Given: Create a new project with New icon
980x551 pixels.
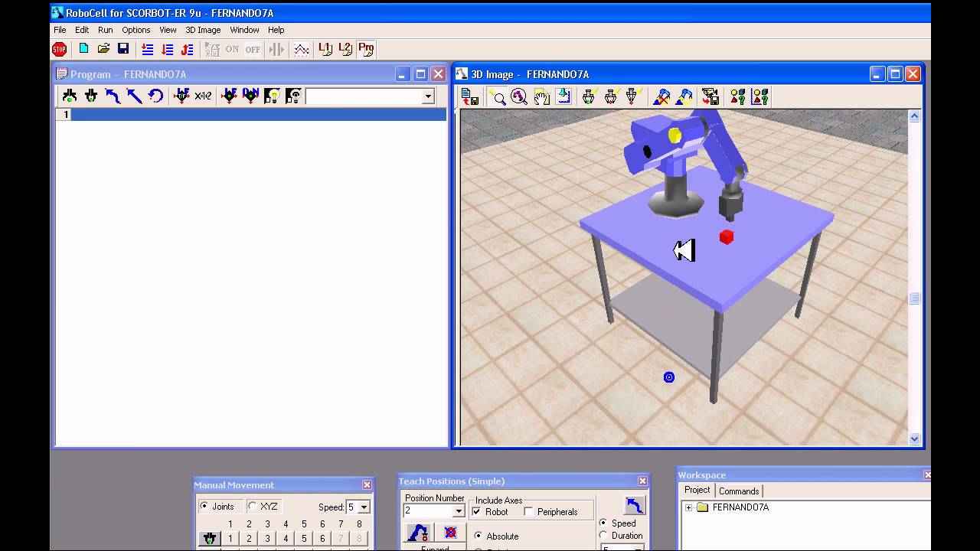Looking at the screenshot, I should click(x=83, y=49).
